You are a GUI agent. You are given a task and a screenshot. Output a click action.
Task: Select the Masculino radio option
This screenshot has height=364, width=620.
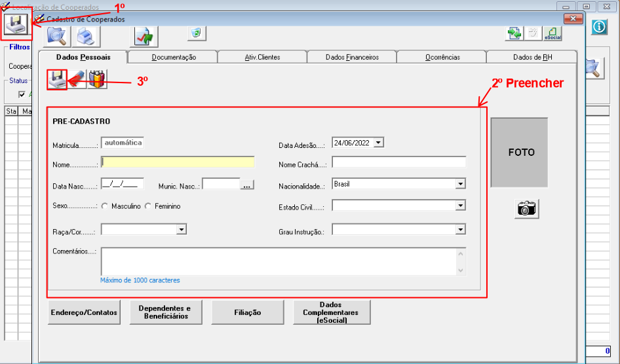pos(105,206)
